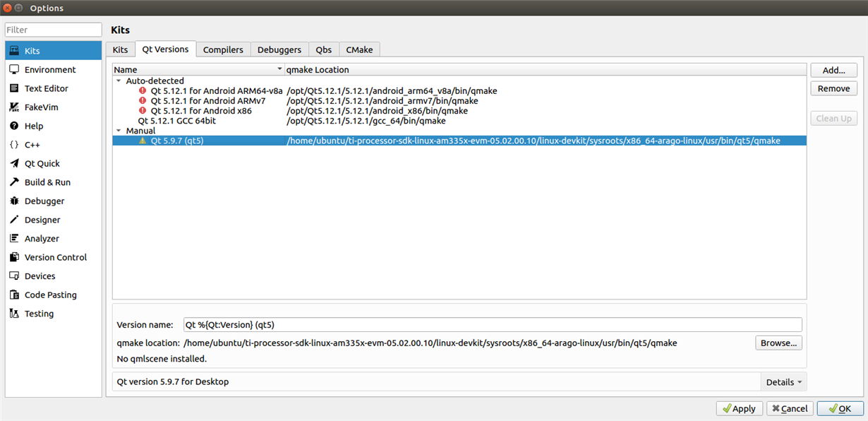Switch to the Debuggers tab
Screen dimensions: 868x421
point(279,49)
